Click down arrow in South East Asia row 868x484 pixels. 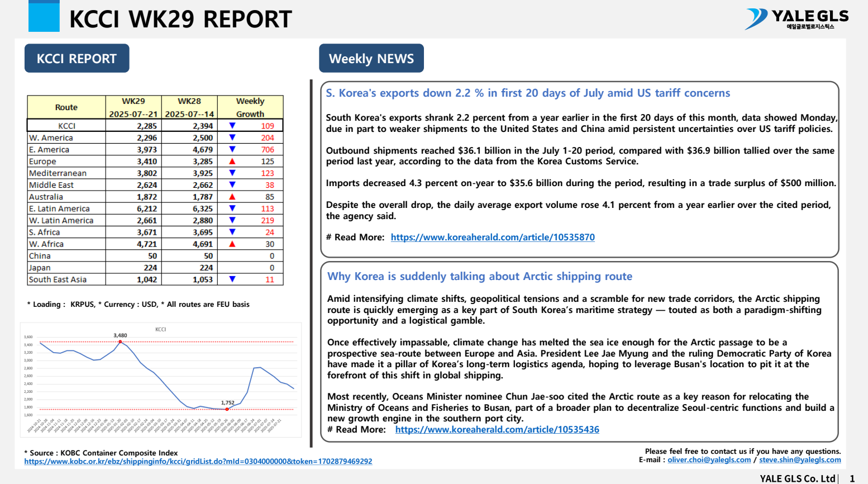[x=232, y=279]
